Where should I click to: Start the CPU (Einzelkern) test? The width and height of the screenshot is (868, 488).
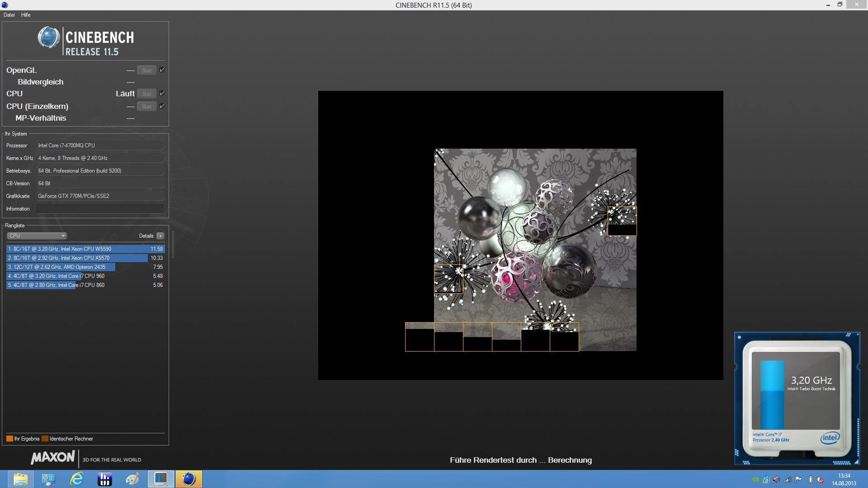146,107
